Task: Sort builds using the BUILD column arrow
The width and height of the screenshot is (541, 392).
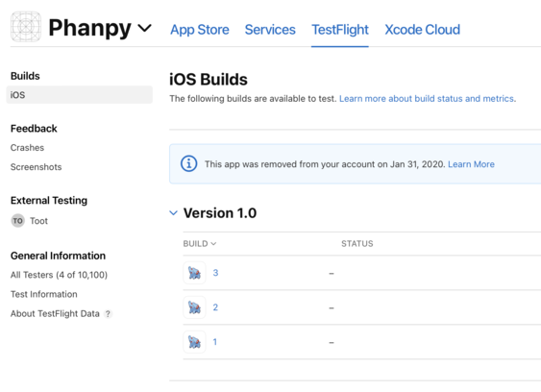Action: point(213,244)
